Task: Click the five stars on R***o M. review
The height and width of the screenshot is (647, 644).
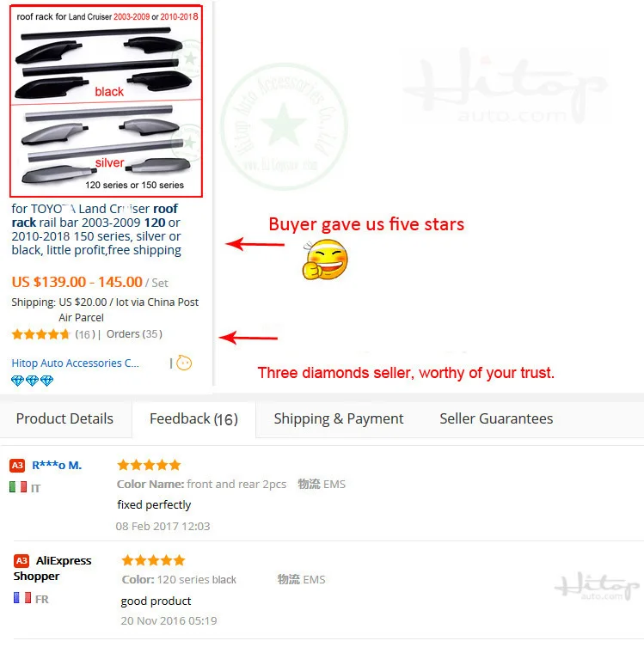Action: 149,465
